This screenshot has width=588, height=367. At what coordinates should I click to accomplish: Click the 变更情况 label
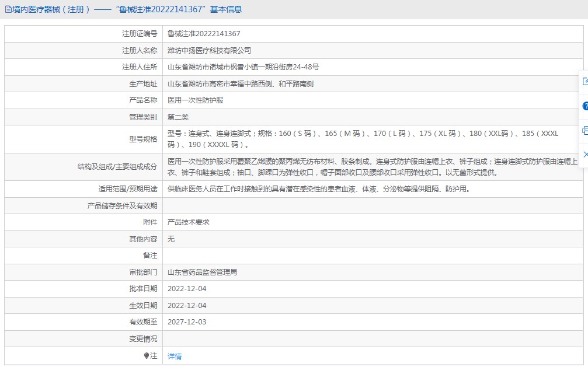(x=143, y=339)
